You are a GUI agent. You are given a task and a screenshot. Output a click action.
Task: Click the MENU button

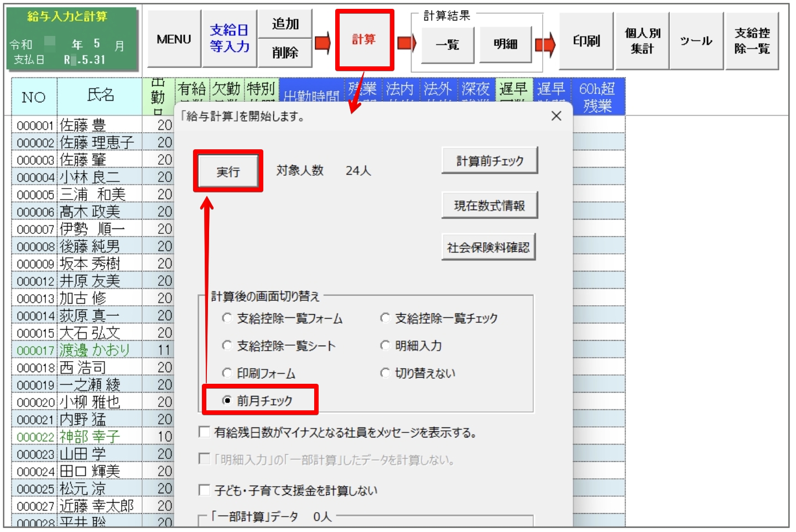[x=174, y=39]
